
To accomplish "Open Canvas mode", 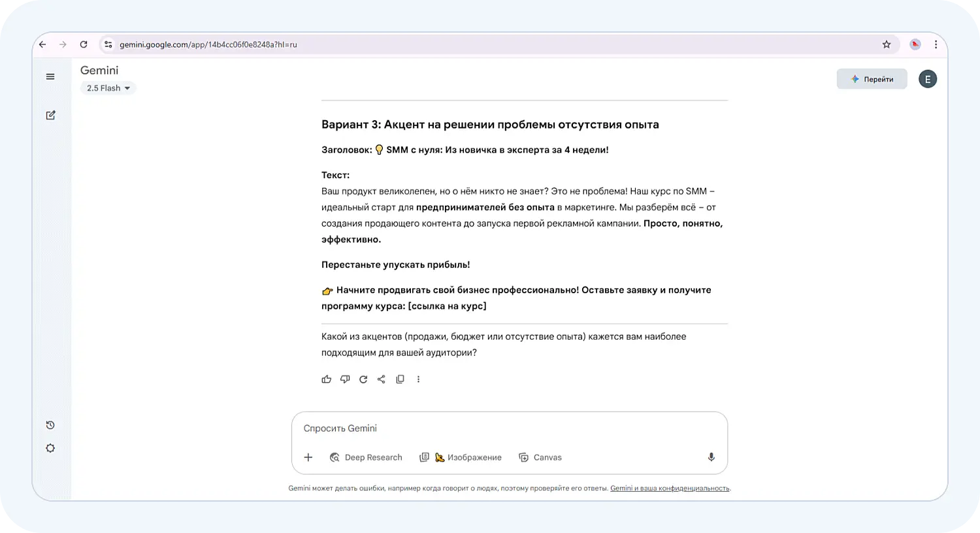I will coord(540,457).
